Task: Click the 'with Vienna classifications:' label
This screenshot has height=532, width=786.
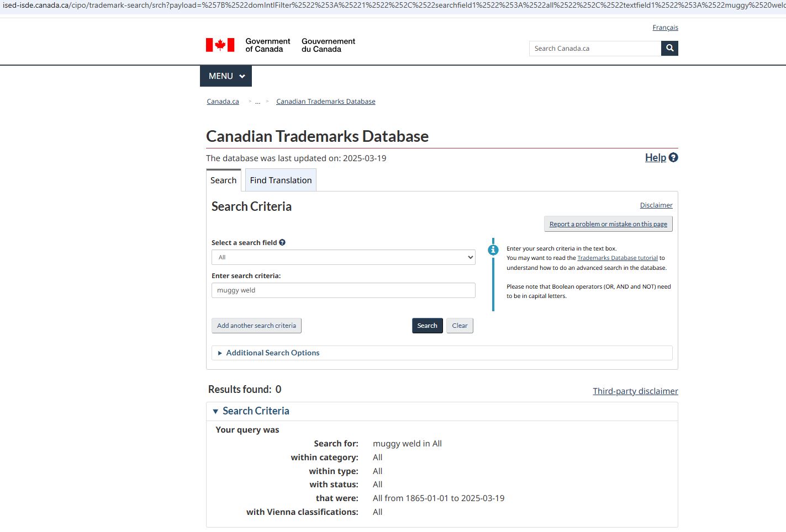Action: coord(302,512)
